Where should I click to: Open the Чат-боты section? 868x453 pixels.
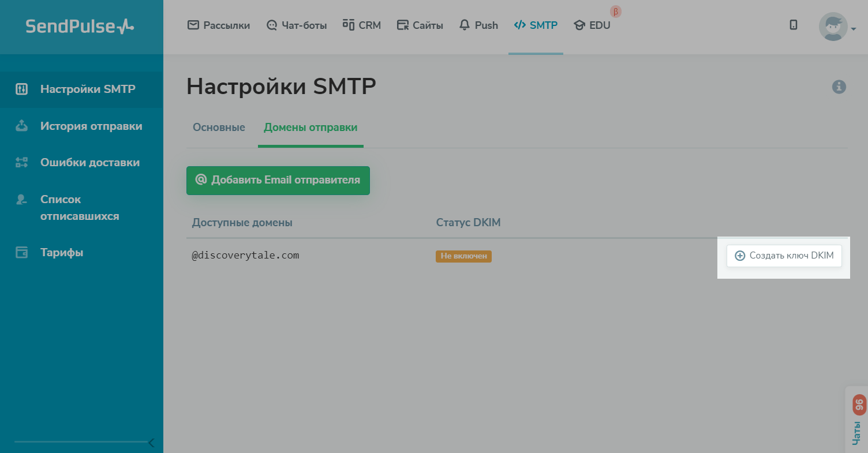pos(297,25)
